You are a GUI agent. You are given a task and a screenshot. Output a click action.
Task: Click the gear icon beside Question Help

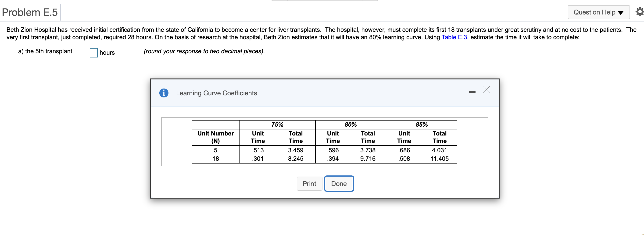coord(639,12)
